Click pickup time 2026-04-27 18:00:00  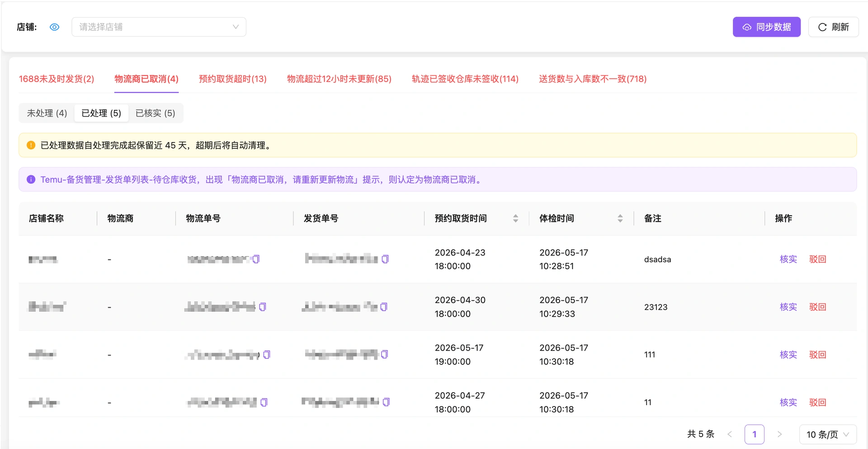(x=460, y=402)
